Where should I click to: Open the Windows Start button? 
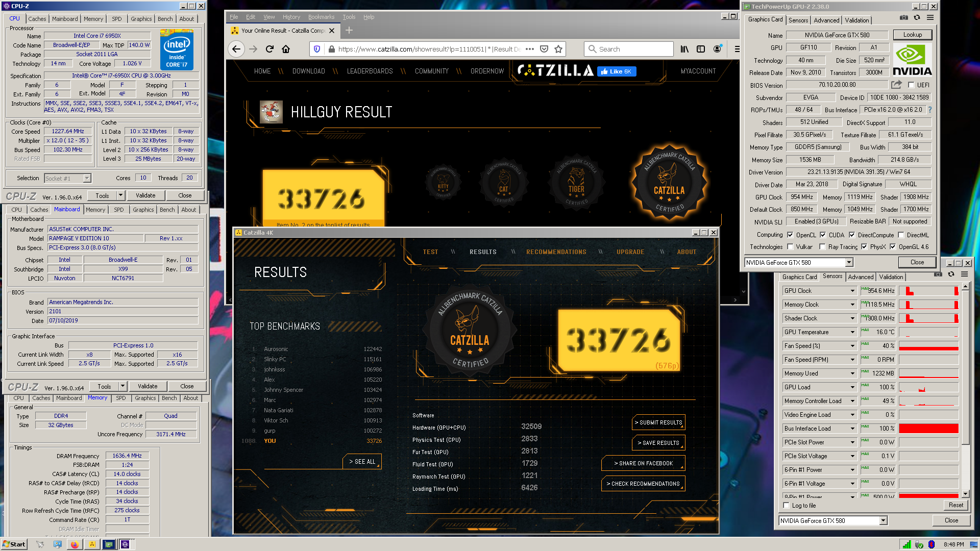coord(14,544)
